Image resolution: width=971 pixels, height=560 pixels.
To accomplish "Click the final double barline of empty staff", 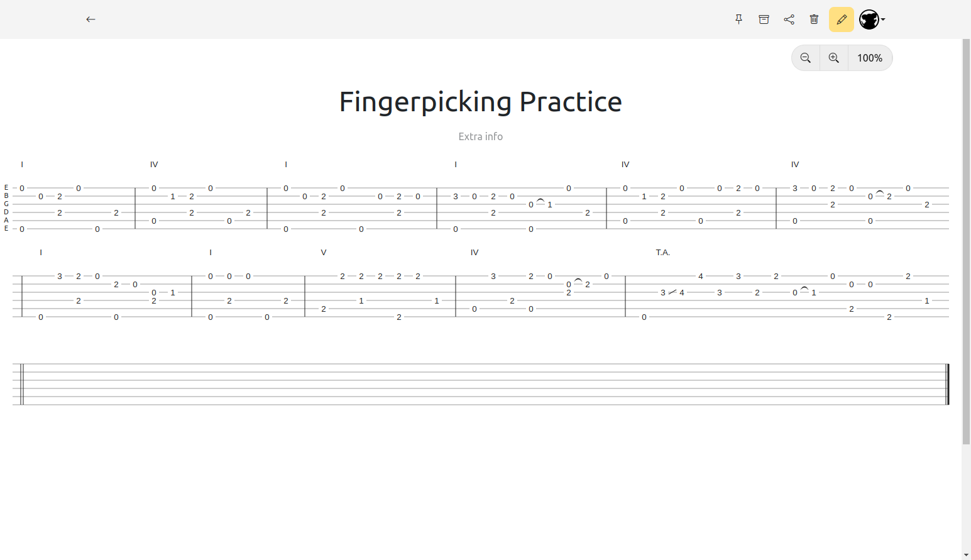I will pos(947,384).
